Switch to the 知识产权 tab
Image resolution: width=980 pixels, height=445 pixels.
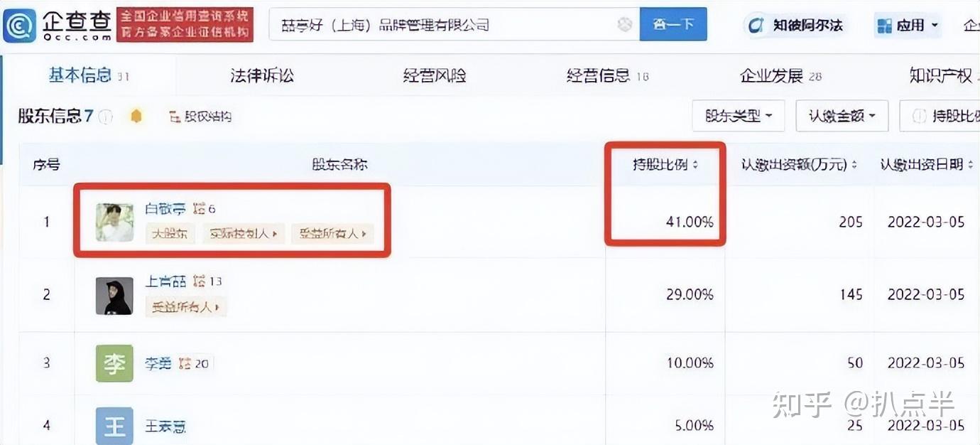942,75
